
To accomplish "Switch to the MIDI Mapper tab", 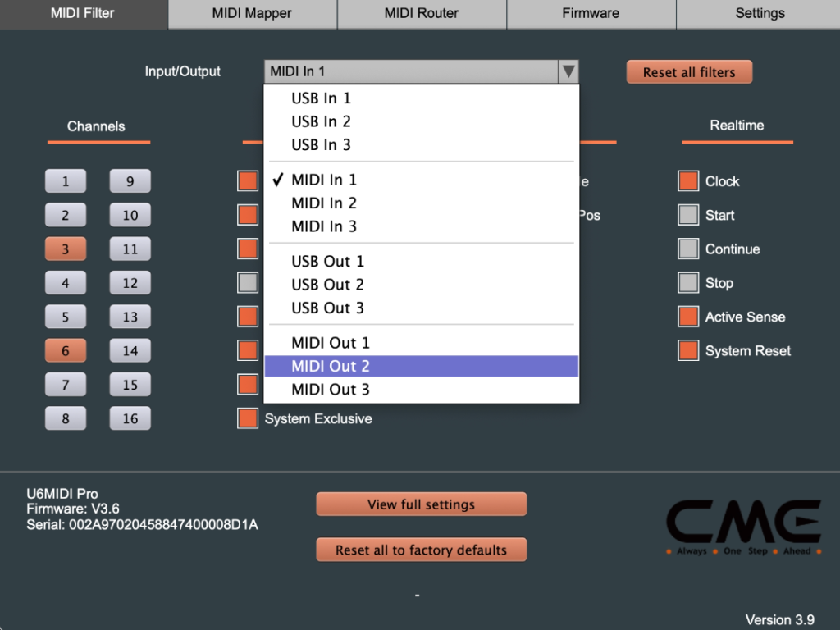I will [252, 13].
